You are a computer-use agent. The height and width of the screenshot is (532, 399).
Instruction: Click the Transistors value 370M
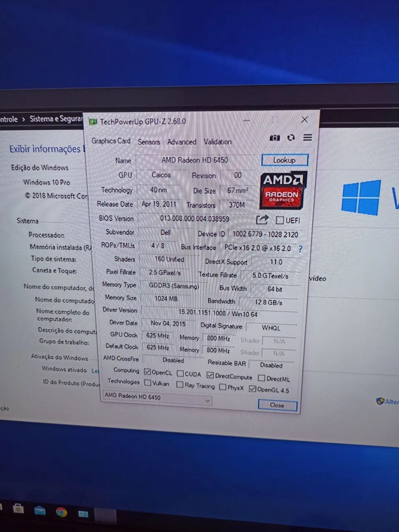(236, 205)
